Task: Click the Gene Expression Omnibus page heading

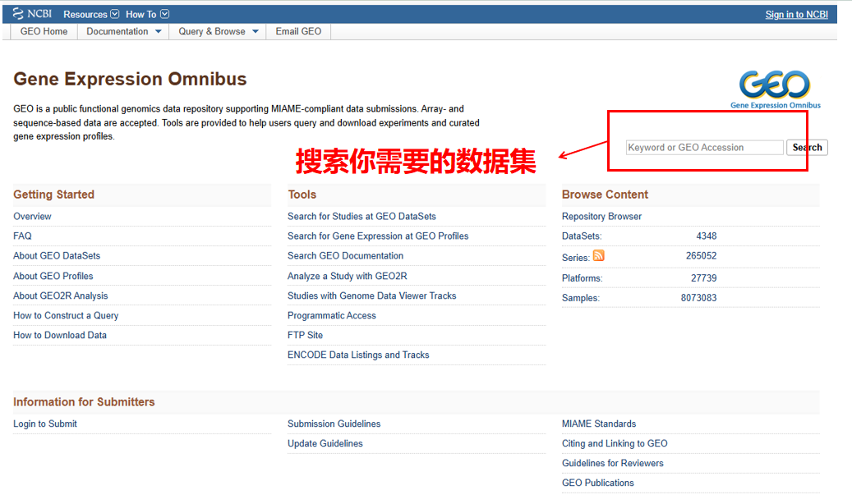Action: pos(130,79)
